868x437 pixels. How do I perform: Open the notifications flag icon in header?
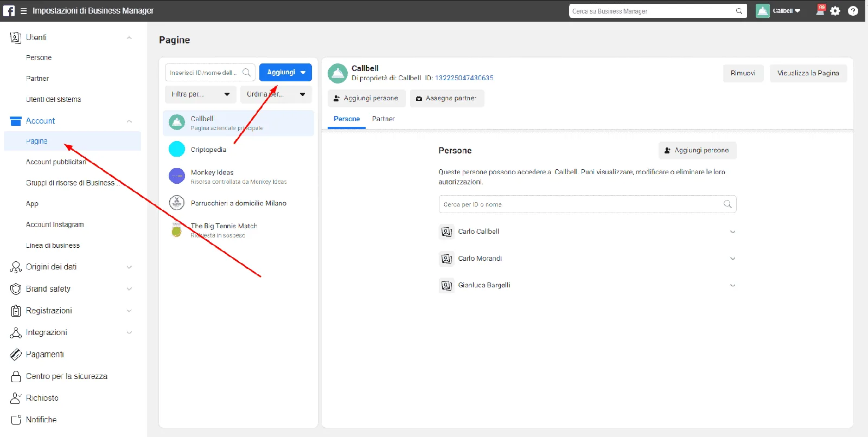click(x=820, y=10)
